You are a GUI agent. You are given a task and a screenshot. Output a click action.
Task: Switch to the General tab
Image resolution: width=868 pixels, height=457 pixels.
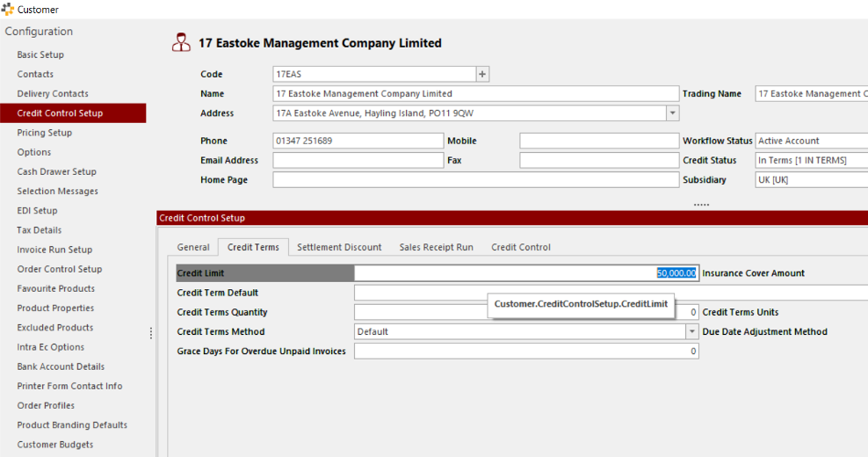pyautogui.click(x=193, y=247)
